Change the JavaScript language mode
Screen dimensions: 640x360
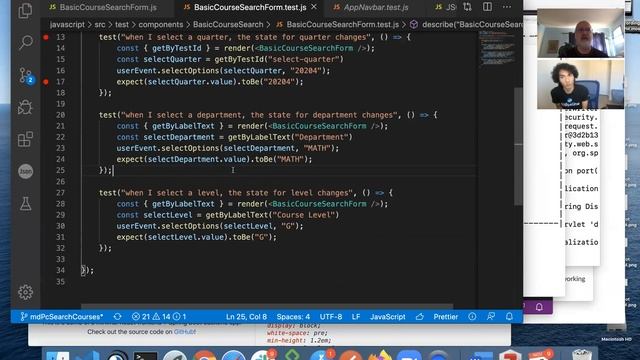tap(388, 317)
